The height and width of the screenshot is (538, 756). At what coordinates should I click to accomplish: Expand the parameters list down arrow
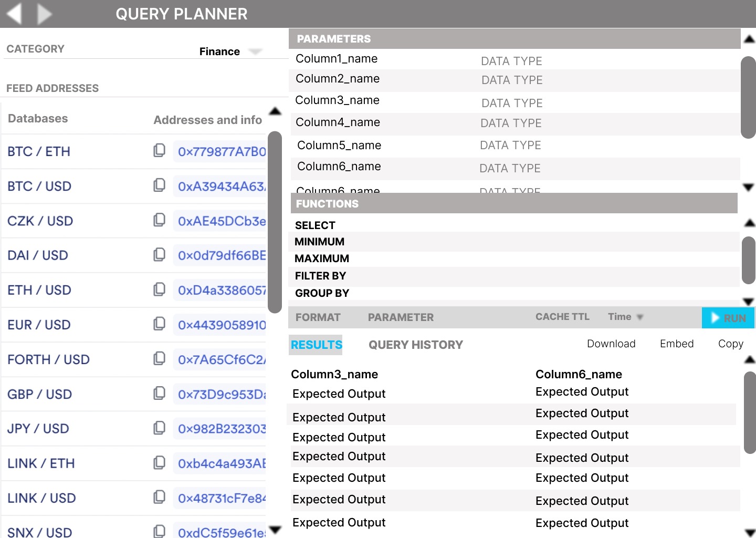pyautogui.click(x=749, y=187)
